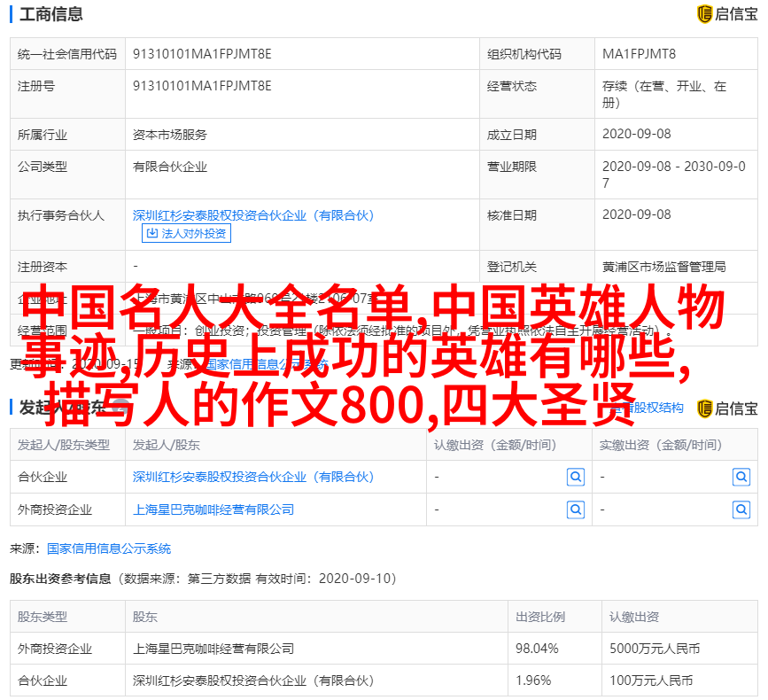Click the 1.96% ownership ratio
Viewport: 768px width, 700px height.
(533, 681)
